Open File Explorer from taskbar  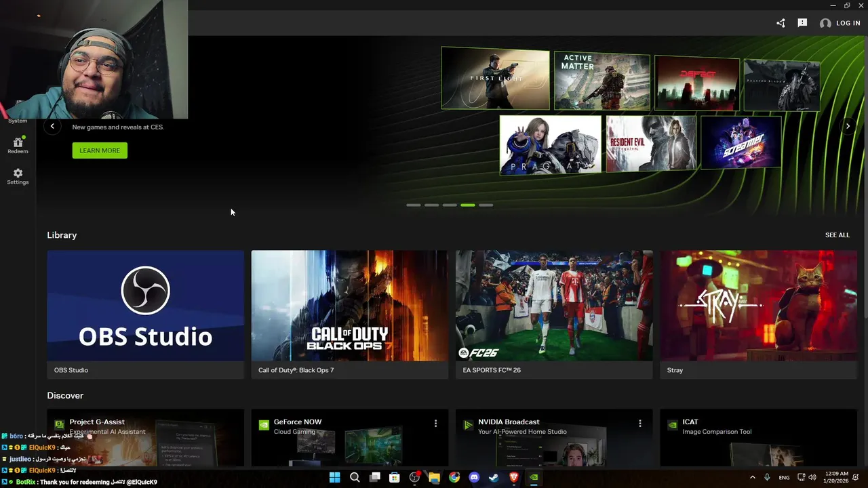click(434, 477)
